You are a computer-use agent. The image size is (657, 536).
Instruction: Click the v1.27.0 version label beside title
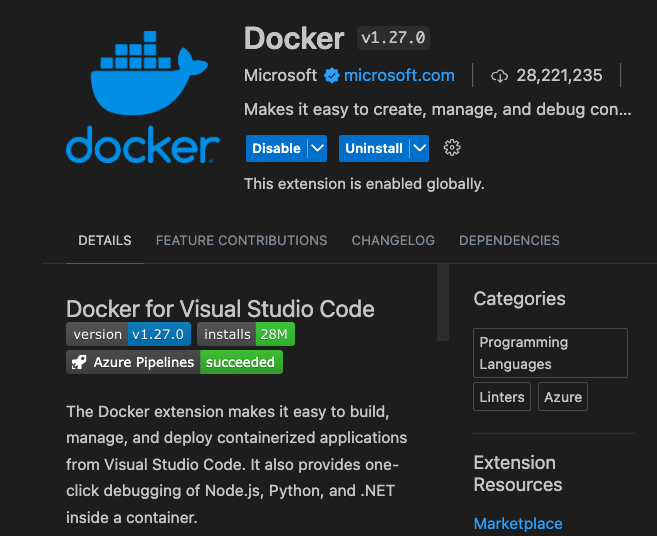393,38
